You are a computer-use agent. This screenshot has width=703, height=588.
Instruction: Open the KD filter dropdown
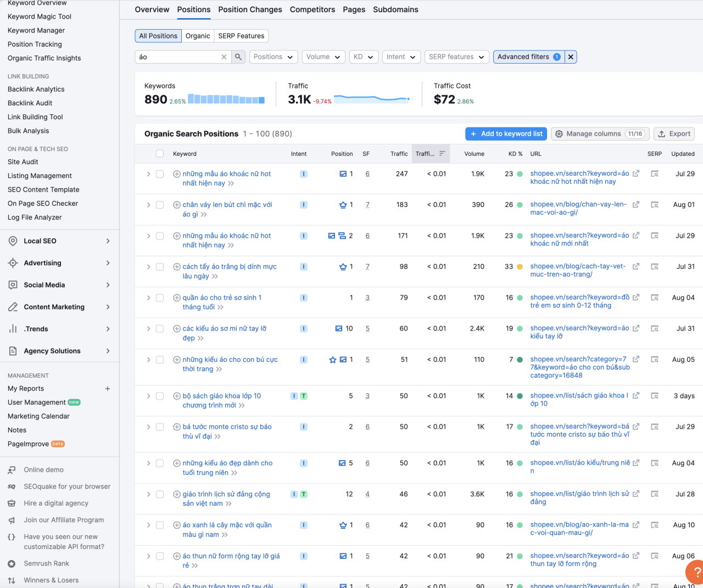tap(364, 57)
